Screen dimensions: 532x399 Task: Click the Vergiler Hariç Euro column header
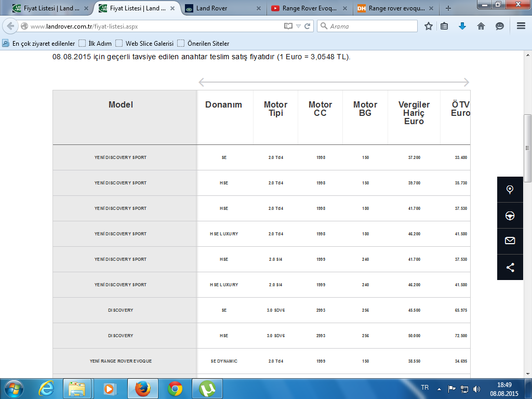click(x=414, y=113)
